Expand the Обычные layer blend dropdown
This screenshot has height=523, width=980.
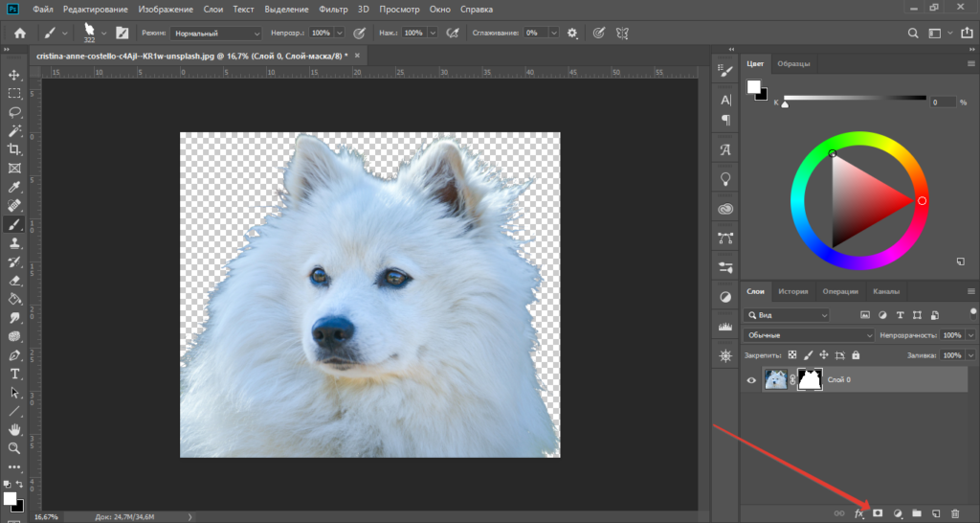[x=809, y=335]
